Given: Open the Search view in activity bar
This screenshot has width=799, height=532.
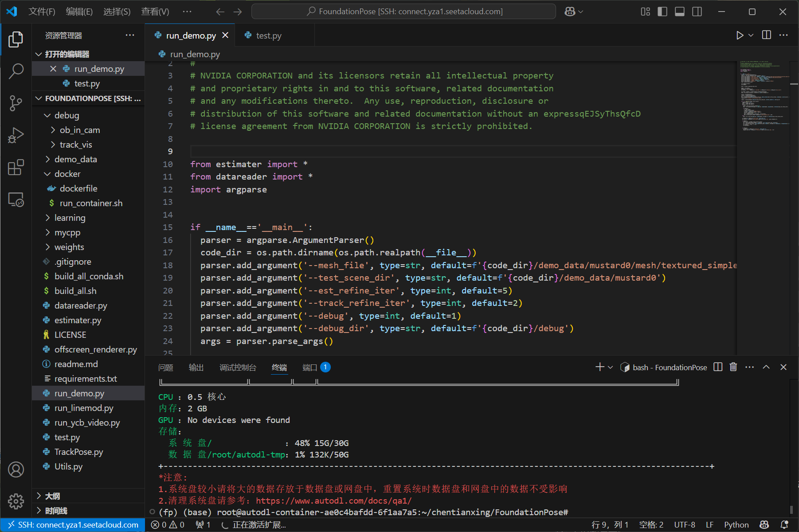Looking at the screenshot, I should (x=16, y=71).
